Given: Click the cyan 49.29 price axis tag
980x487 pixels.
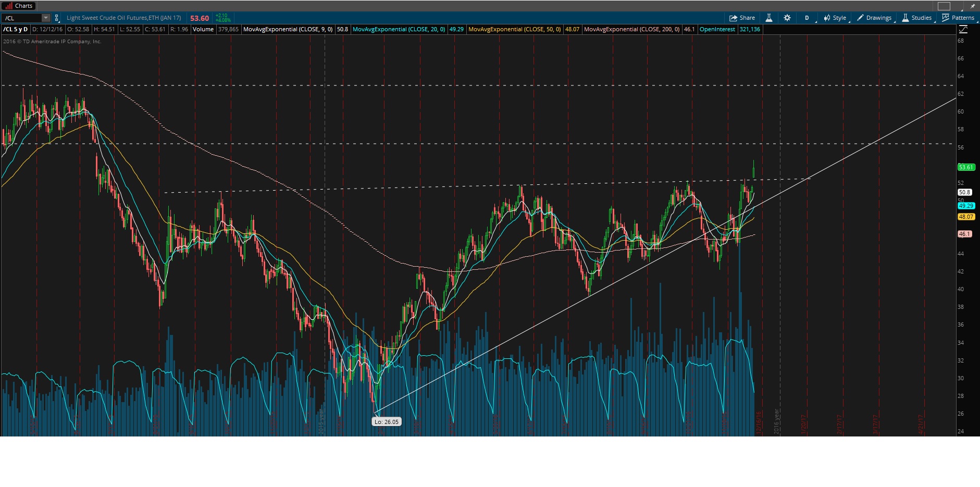Looking at the screenshot, I should 966,206.
